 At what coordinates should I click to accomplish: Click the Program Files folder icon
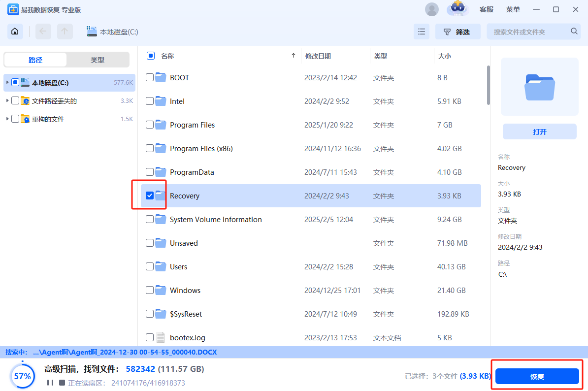tap(161, 125)
